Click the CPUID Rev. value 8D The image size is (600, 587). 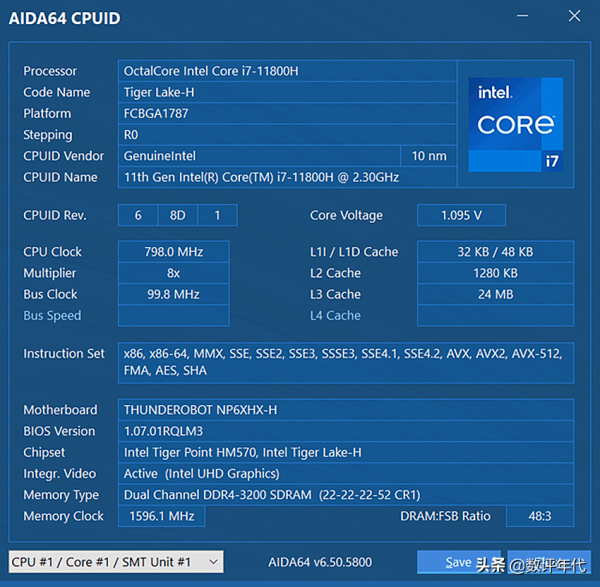point(178,215)
